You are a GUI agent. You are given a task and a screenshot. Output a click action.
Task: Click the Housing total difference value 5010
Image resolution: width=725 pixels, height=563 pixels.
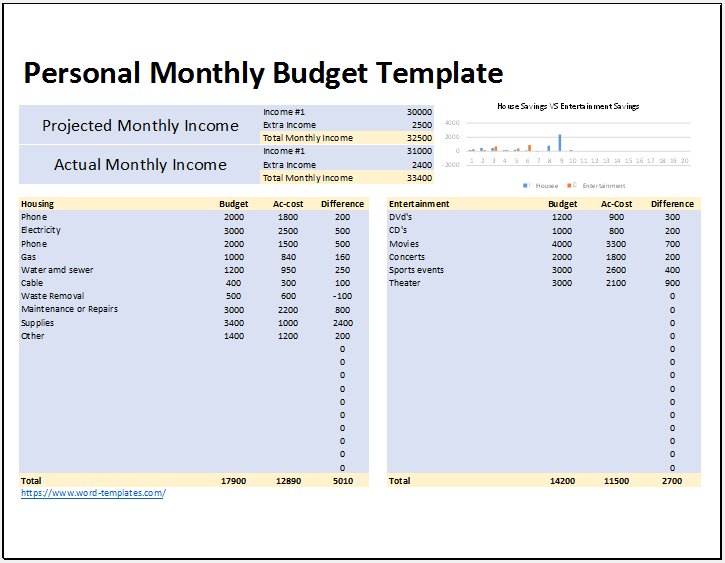pos(342,481)
